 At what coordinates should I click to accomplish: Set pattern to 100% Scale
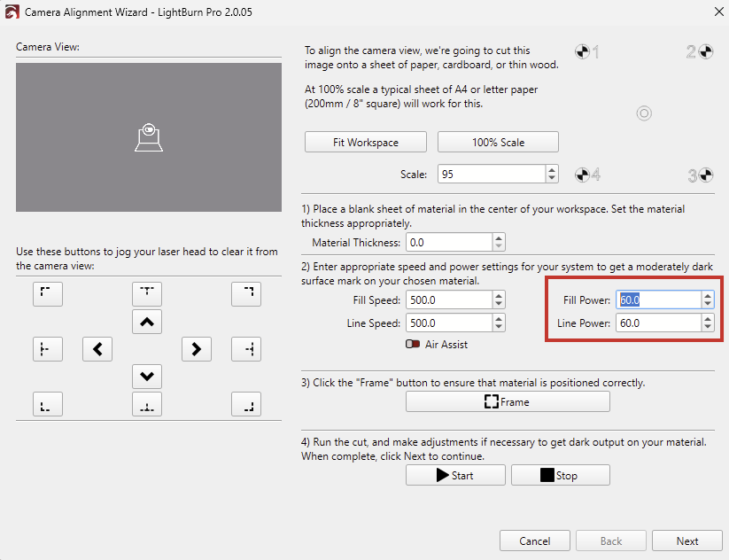pos(498,142)
